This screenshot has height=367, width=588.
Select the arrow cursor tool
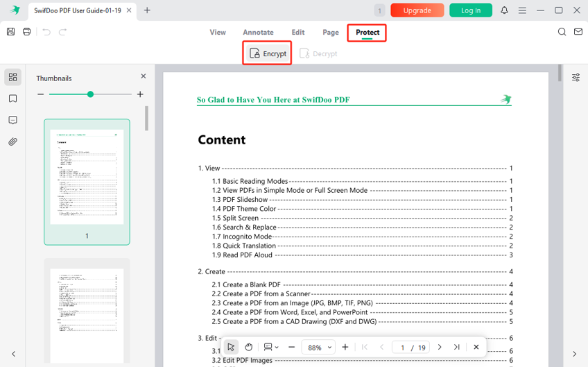[231, 347]
